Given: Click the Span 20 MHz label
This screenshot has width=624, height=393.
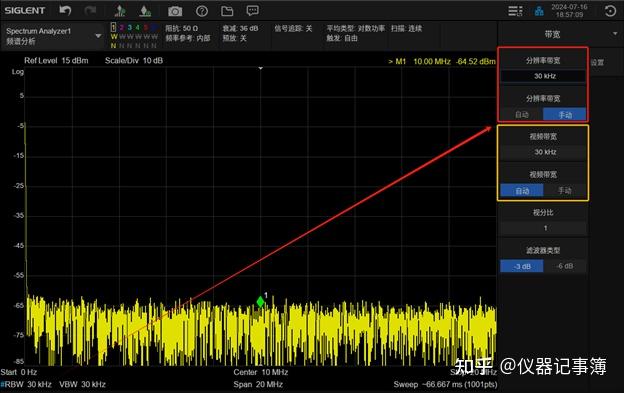Looking at the screenshot, I should [258, 384].
